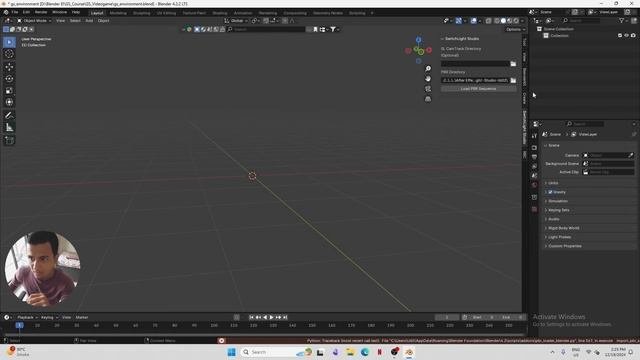Pick camera with the eyedropper icon

[x=631, y=155]
